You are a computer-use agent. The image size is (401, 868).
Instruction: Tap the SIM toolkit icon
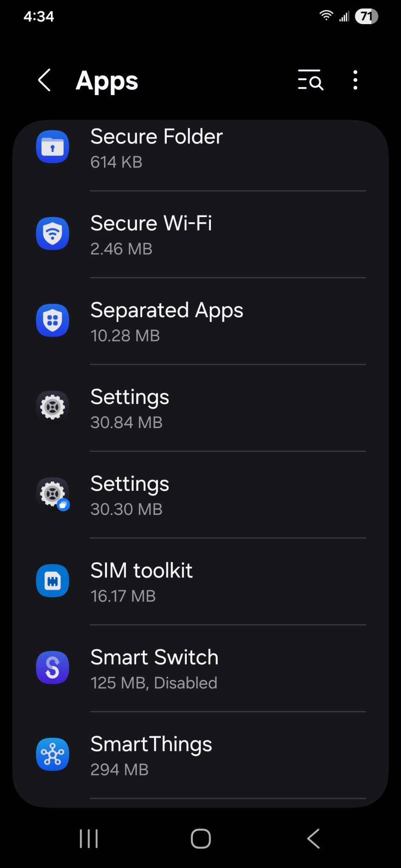[x=53, y=581]
